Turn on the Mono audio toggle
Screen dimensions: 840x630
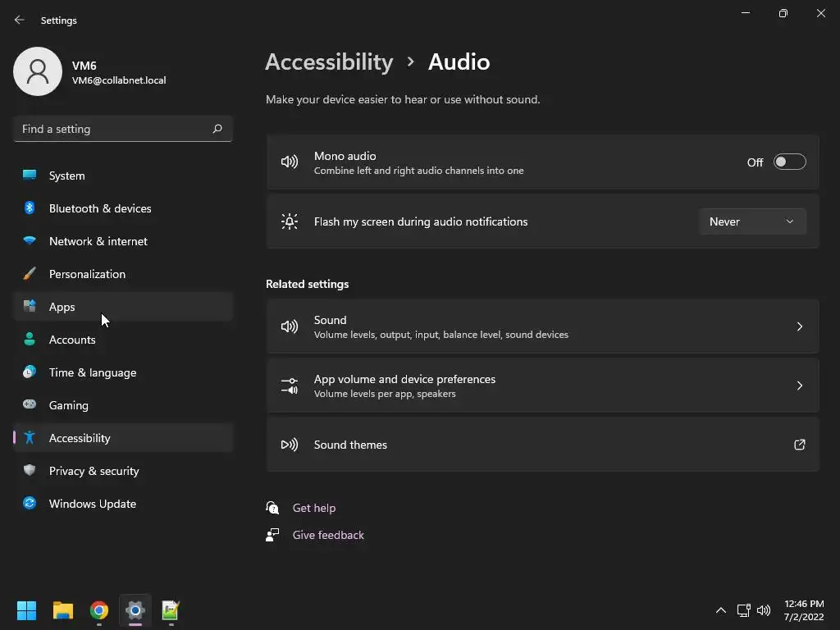pyautogui.click(x=789, y=162)
